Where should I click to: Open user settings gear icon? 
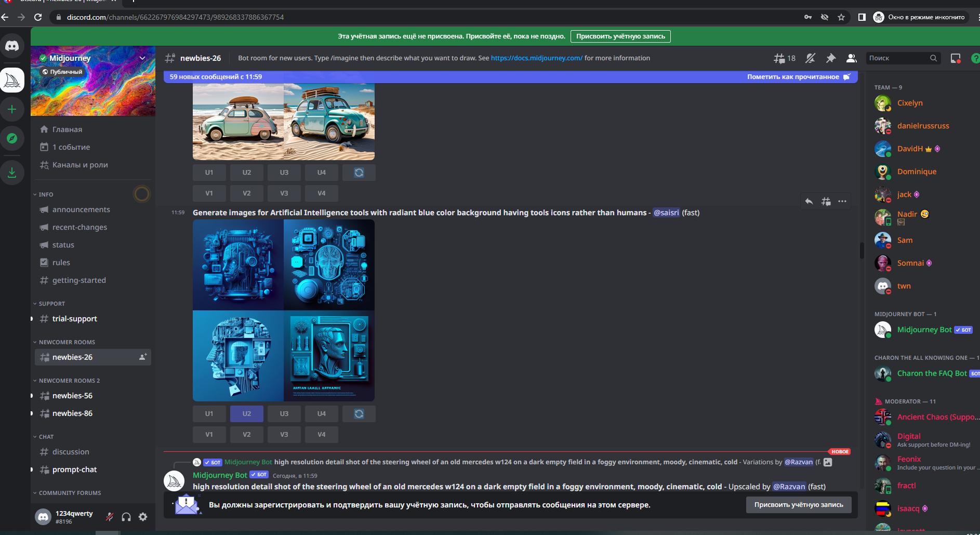(143, 517)
